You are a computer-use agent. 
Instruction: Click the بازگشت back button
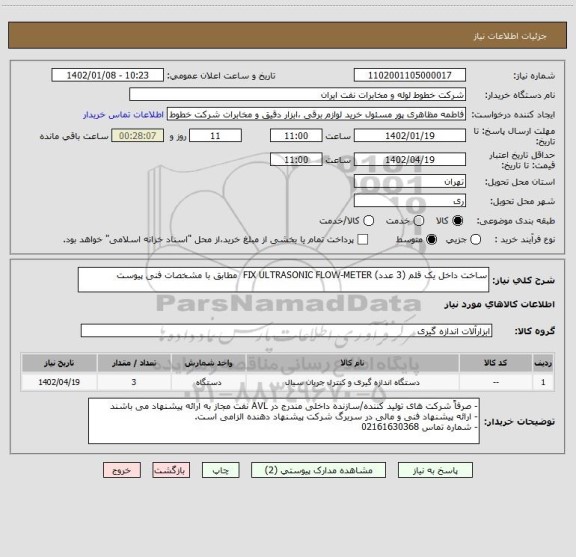coord(171,470)
